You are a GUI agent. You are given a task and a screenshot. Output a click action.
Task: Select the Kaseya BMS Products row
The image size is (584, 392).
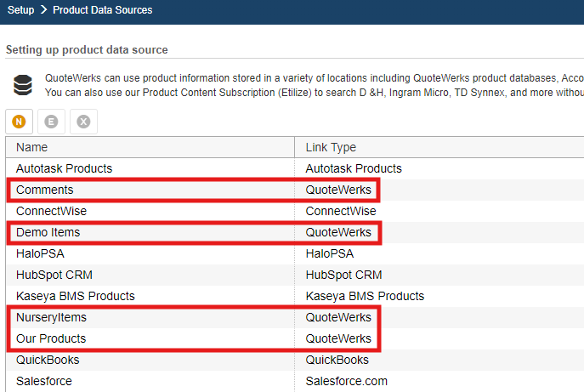[x=76, y=296]
